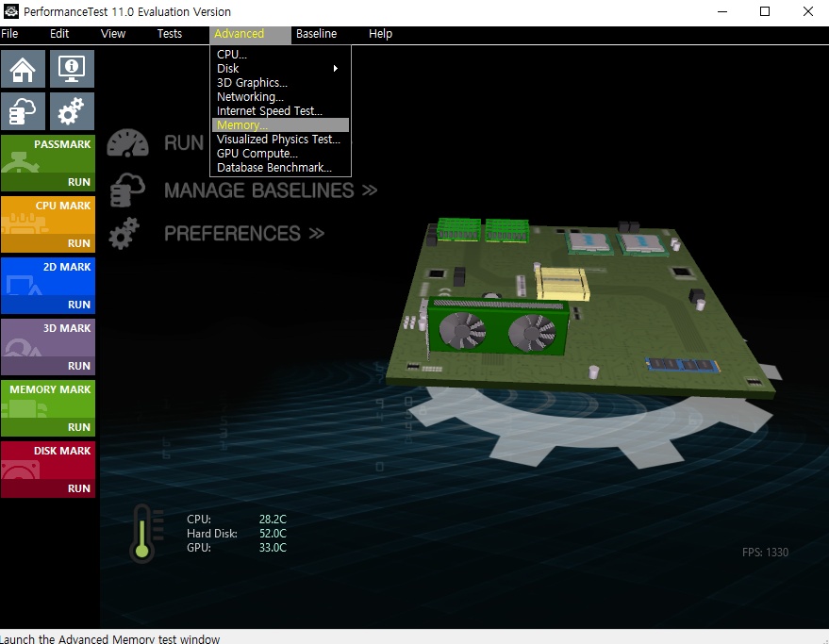
Task: Click the PerformanceTest app icon in title bar
Action: pyautogui.click(x=10, y=11)
